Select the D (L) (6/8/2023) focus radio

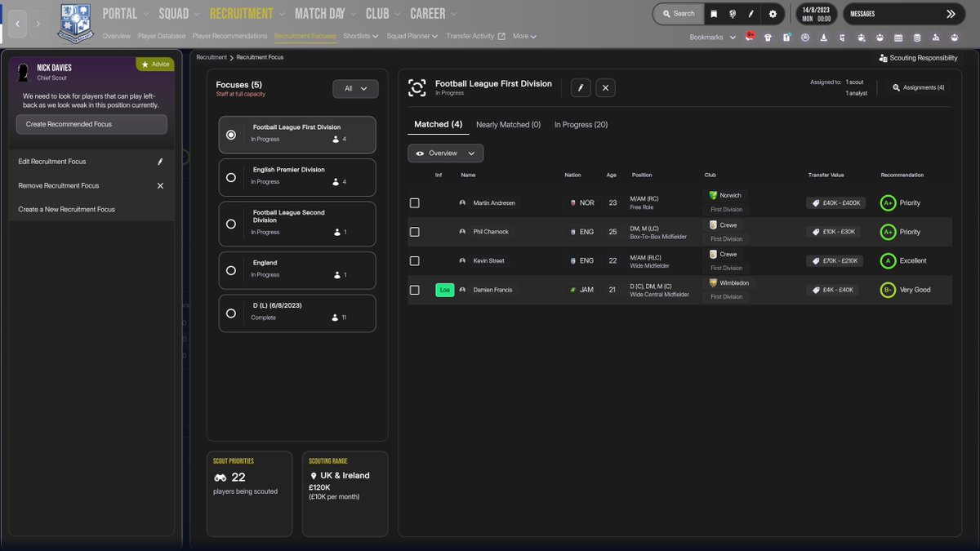pos(231,313)
